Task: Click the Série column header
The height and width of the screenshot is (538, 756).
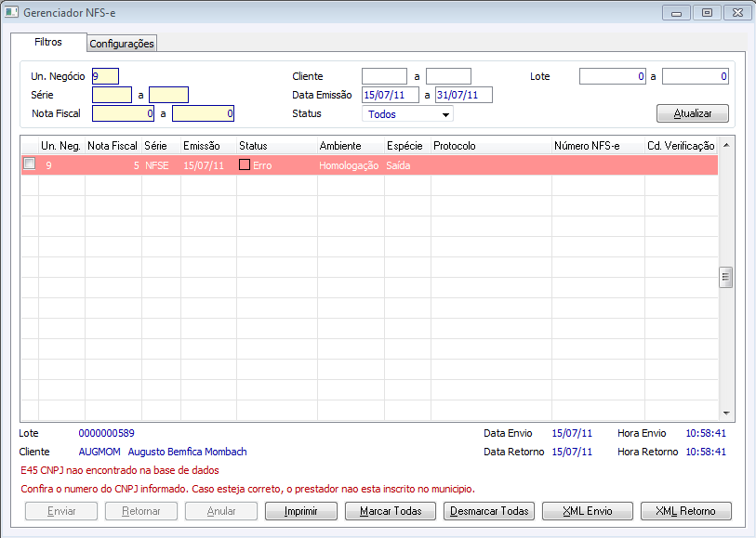Action: point(161,146)
